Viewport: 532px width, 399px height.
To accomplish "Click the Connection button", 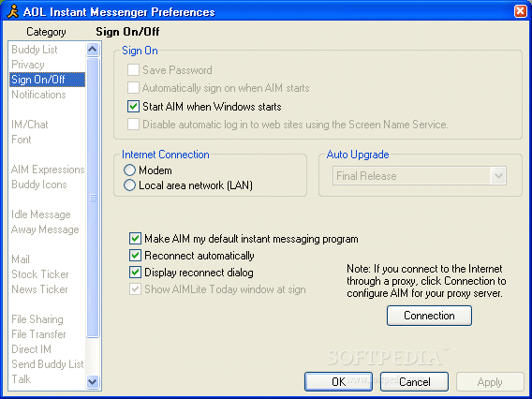I will pyautogui.click(x=429, y=316).
